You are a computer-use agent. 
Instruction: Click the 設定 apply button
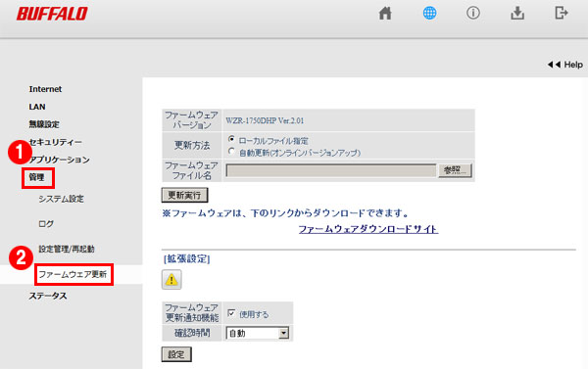pos(176,354)
